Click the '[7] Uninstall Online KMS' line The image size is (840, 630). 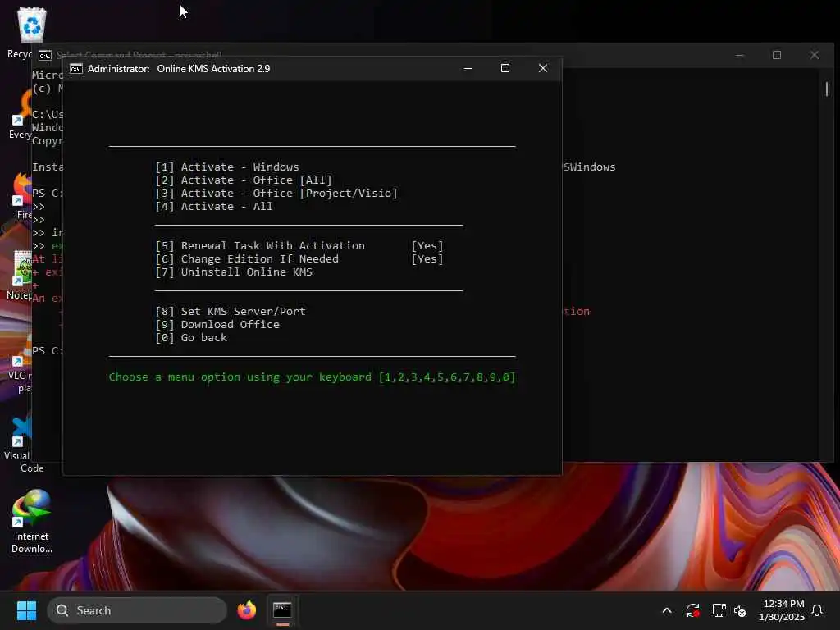[x=234, y=272]
